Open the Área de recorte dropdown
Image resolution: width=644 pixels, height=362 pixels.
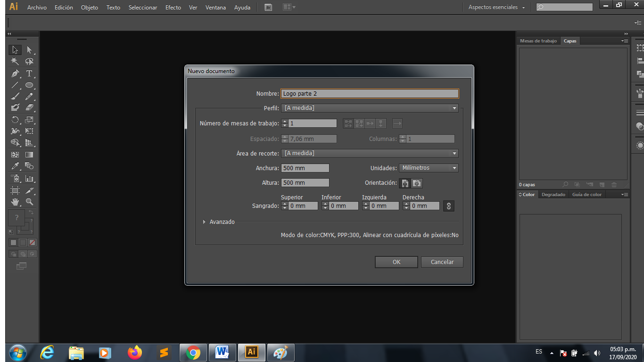[x=370, y=153]
